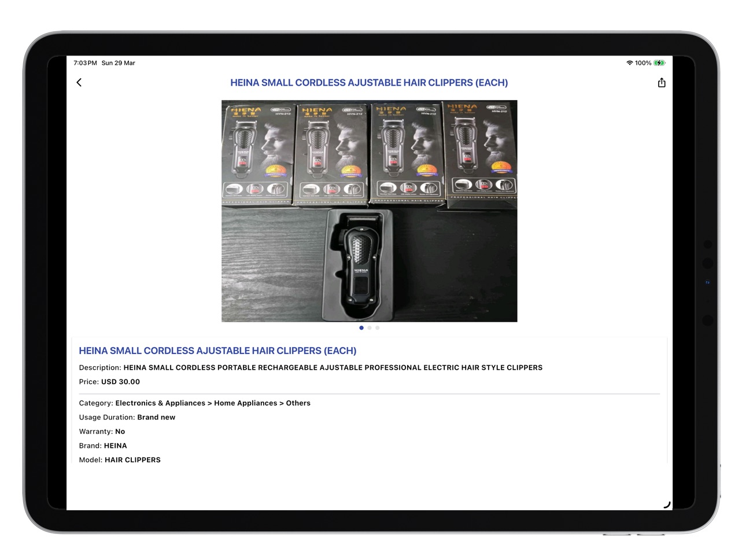Tap the 7:03 PM clock in status bar
This screenshot has height=560, width=746.
point(85,63)
